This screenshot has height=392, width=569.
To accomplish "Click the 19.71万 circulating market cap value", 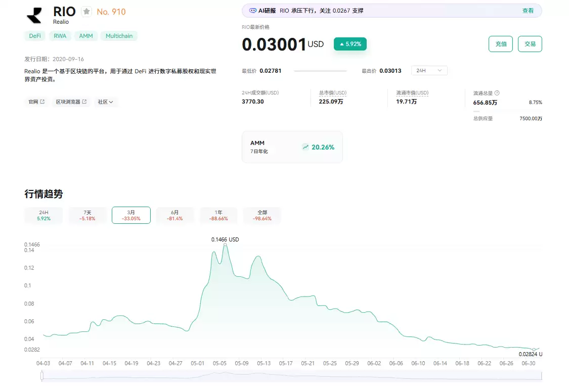I will (407, 102).
